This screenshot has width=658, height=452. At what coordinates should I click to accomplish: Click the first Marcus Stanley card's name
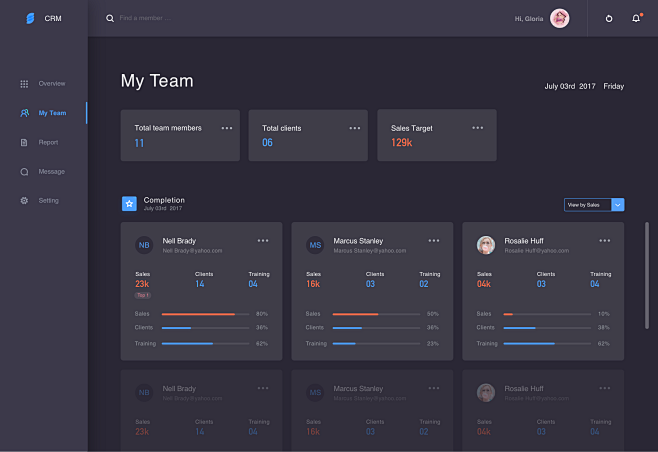pyautogui.click(x=358, y=241)
